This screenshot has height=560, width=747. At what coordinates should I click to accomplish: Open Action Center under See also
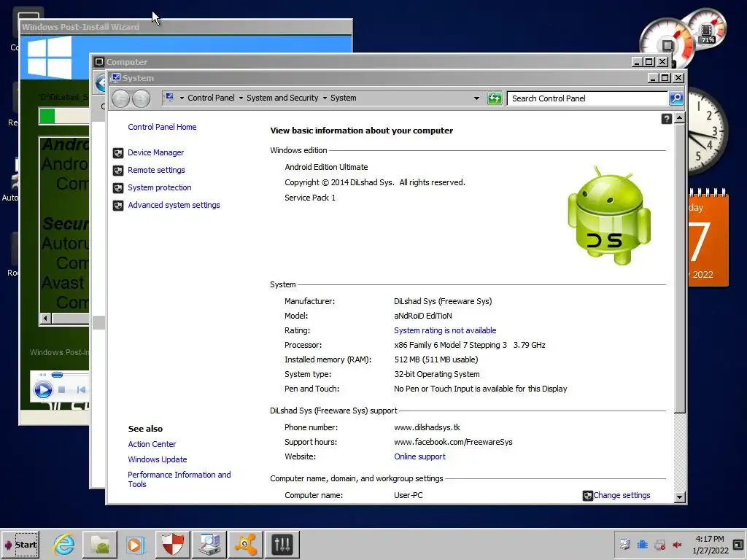tap(152, 444)
